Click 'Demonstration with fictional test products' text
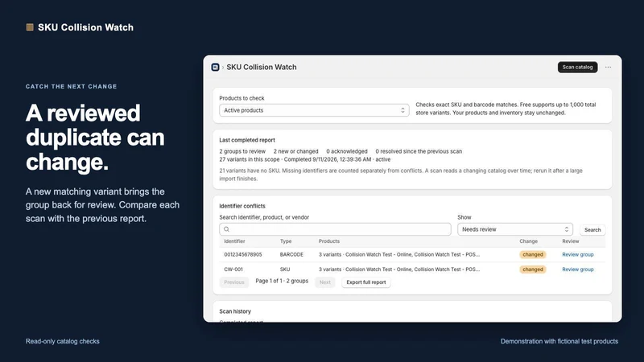This screenshot has width=644, height=362. pos(559,341)
